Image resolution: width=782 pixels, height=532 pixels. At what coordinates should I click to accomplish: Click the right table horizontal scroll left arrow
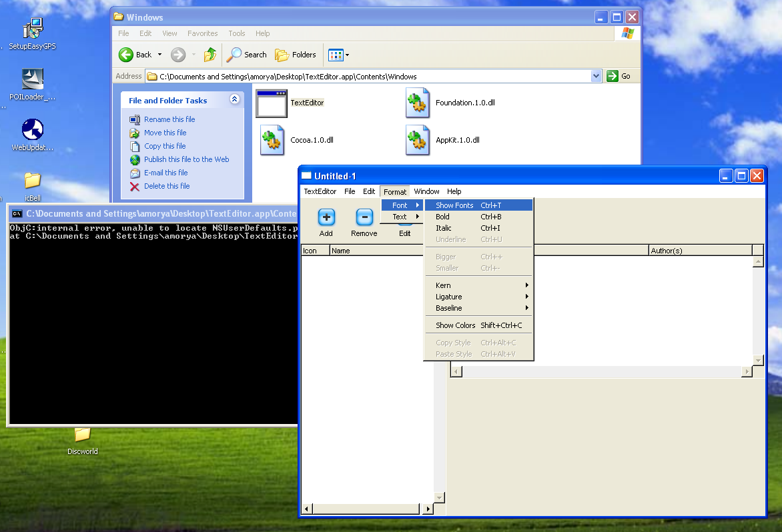[x=456, y=371]
